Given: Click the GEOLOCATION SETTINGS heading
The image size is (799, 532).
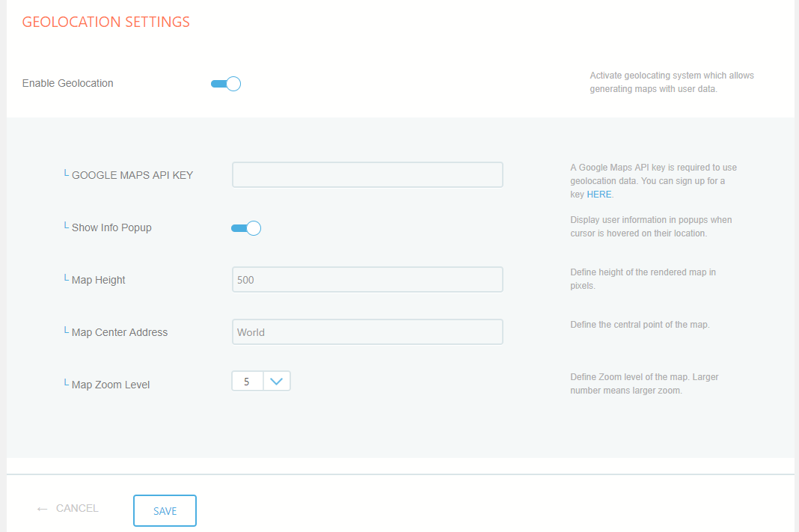Looking at the screenshot, I should pos(106,22).
